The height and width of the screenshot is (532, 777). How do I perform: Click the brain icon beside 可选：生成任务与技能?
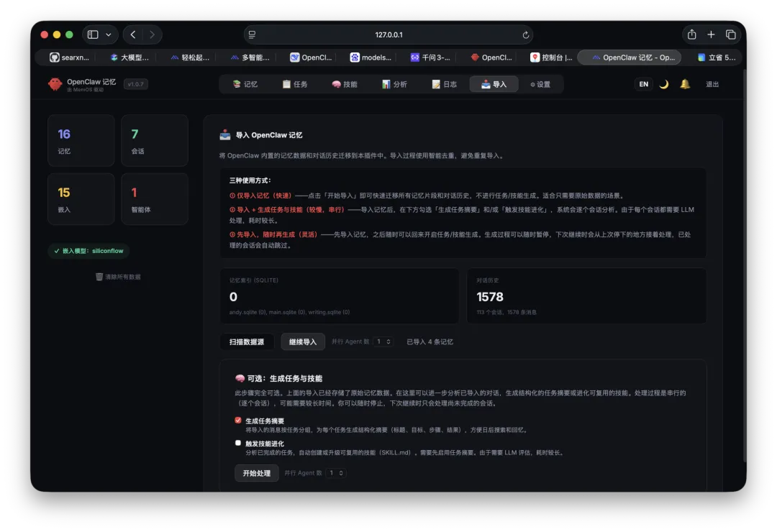[240, 378]
